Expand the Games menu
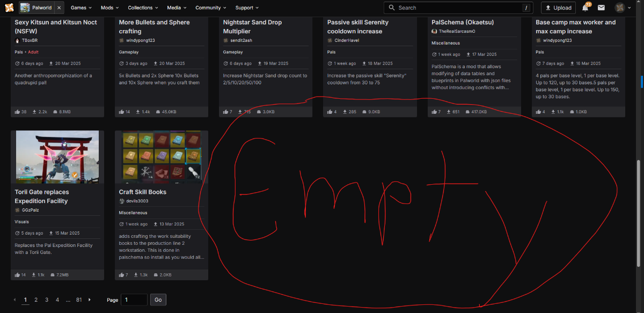644x313 pixels. (82, 8)
